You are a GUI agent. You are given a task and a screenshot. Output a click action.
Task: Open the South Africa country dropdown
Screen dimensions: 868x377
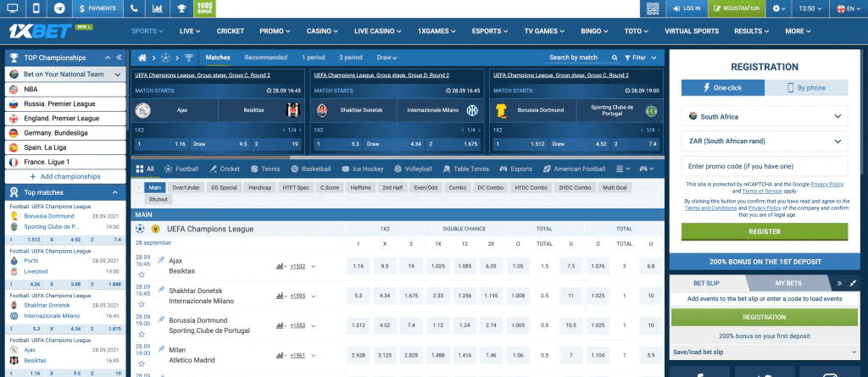765,117
